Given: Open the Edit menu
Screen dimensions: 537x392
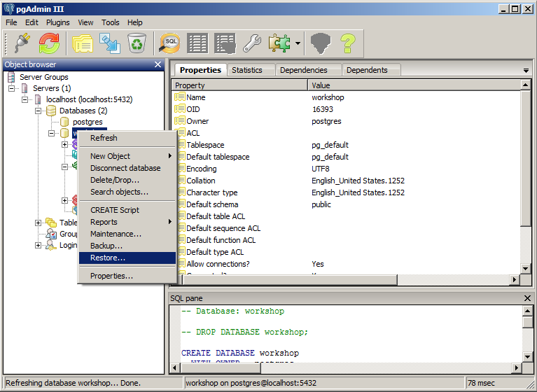Looking at the screenshot, I should [32, 22].
